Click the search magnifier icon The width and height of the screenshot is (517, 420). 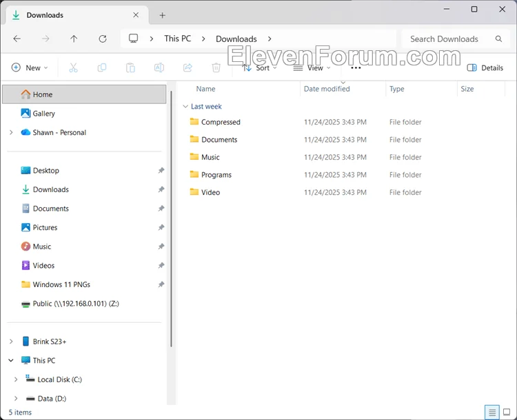498,39
